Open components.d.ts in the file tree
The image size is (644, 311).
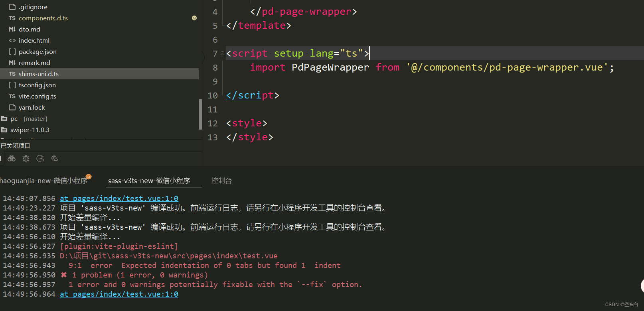point(43,18)
